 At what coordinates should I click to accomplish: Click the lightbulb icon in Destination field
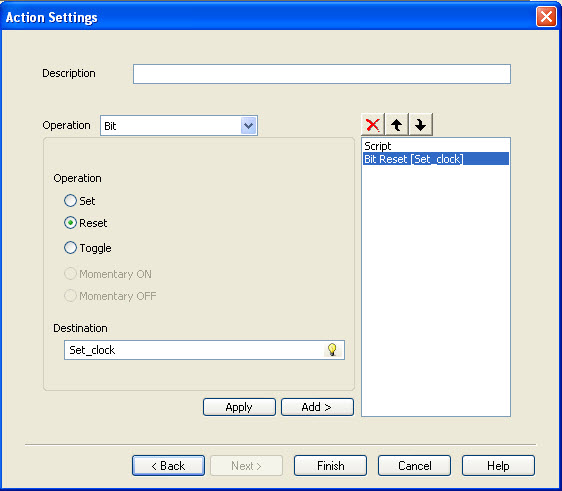pos(333,350)
